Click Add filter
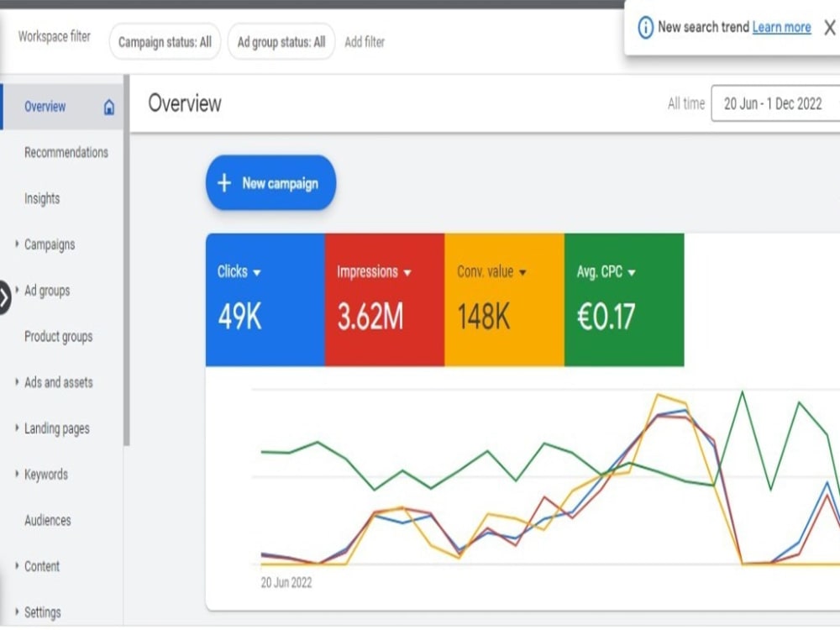 tap(365, 42)
